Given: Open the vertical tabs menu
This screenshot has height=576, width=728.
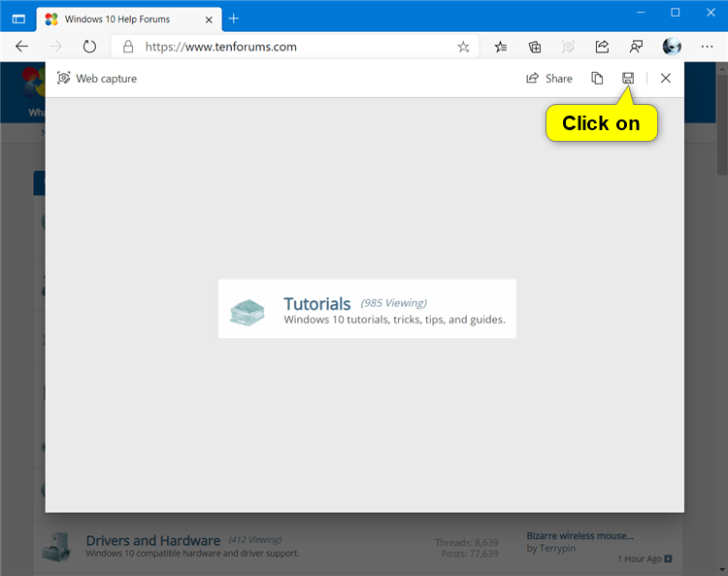Looking at the screenshot, I should pyautogui.click(x=18, y=19).
